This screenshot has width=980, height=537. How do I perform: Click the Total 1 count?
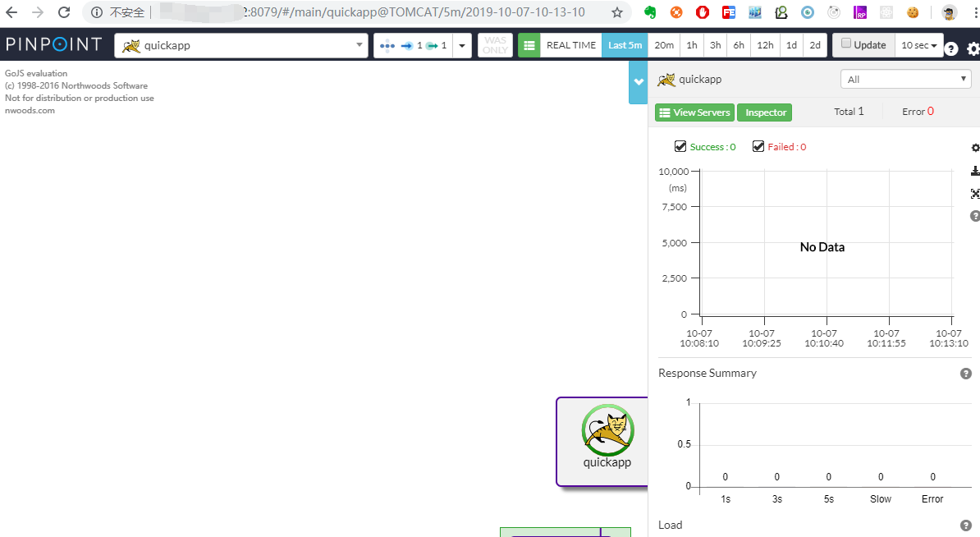click(x=849, y=112)
